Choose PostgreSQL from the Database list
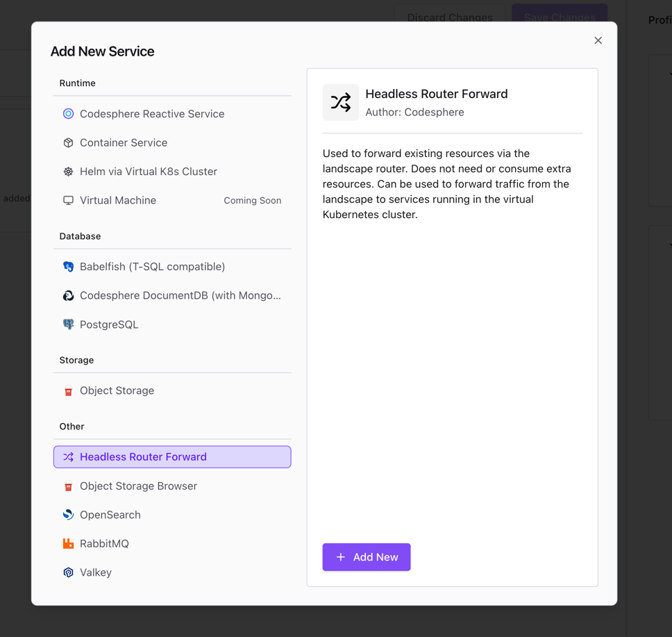 pyautogui.click(x=172, y=324)
